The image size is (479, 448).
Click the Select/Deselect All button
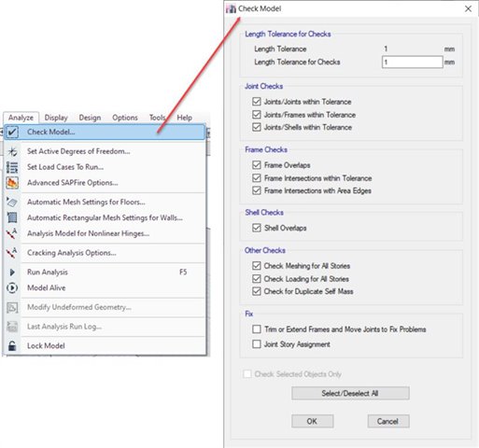[350, 393]
